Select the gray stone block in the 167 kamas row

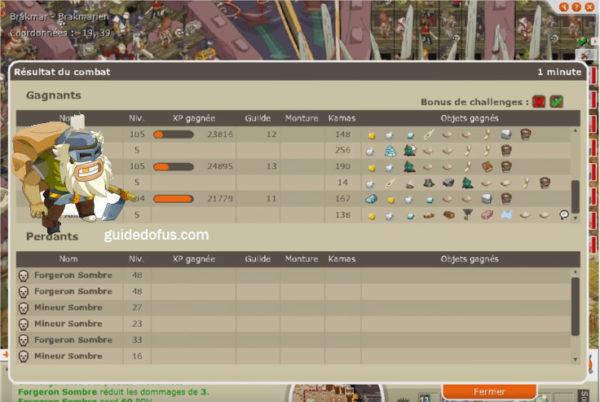[487, 199]
